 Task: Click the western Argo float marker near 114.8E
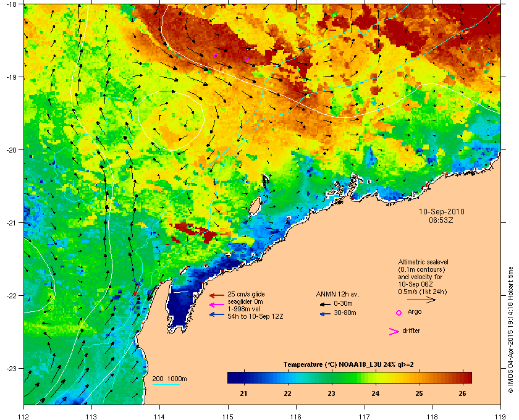pos(216,56)
